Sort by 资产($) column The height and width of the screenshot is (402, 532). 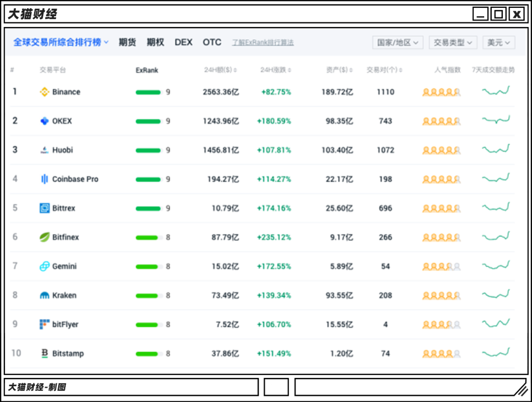[339, 70]
